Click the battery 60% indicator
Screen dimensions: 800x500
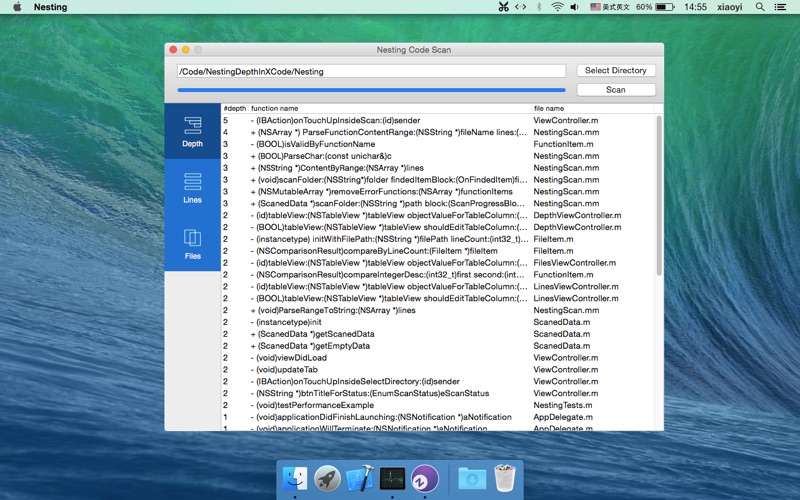tap(655, 7)
